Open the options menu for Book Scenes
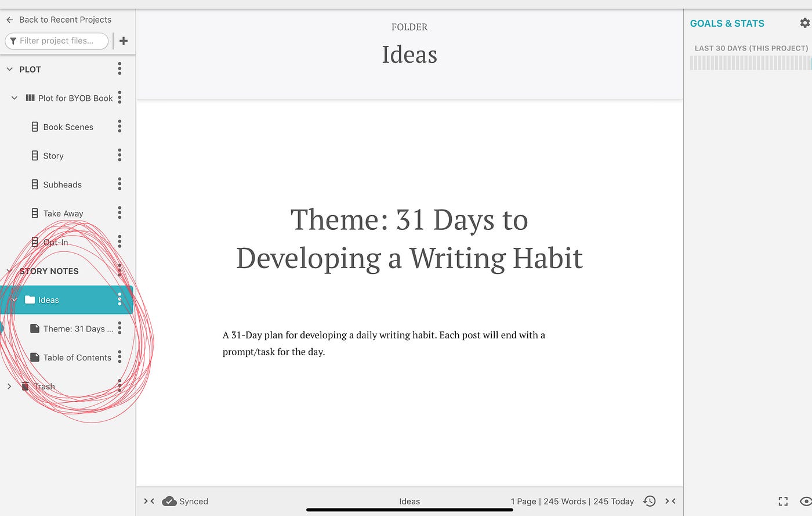The height and width of the screenshot is (516, 812). pos(119,127)
